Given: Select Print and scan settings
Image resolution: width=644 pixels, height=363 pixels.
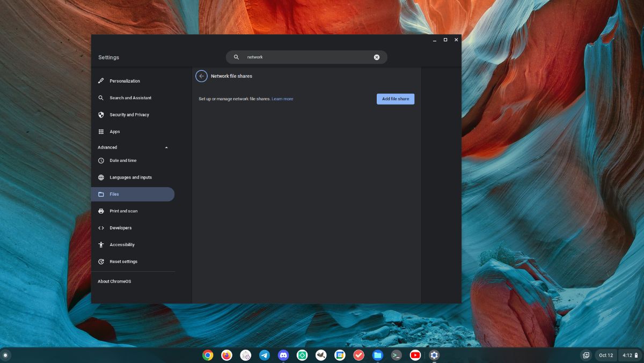Looking at the screenshot, I should (123, 211).
